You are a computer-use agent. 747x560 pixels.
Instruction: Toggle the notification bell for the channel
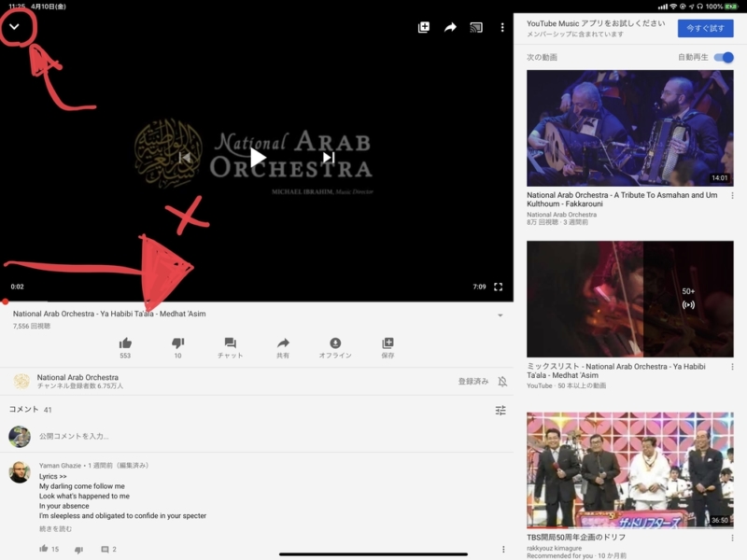[x=502, y=382]
